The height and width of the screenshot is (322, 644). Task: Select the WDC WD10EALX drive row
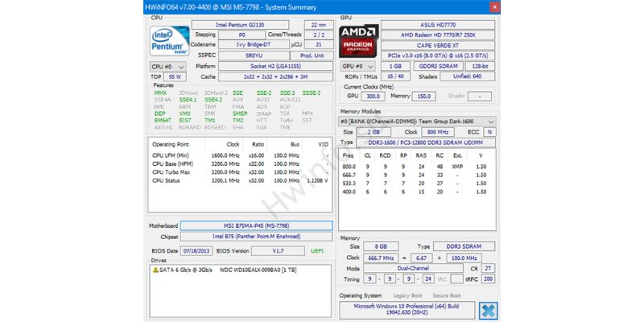click(x=240, y=270)
